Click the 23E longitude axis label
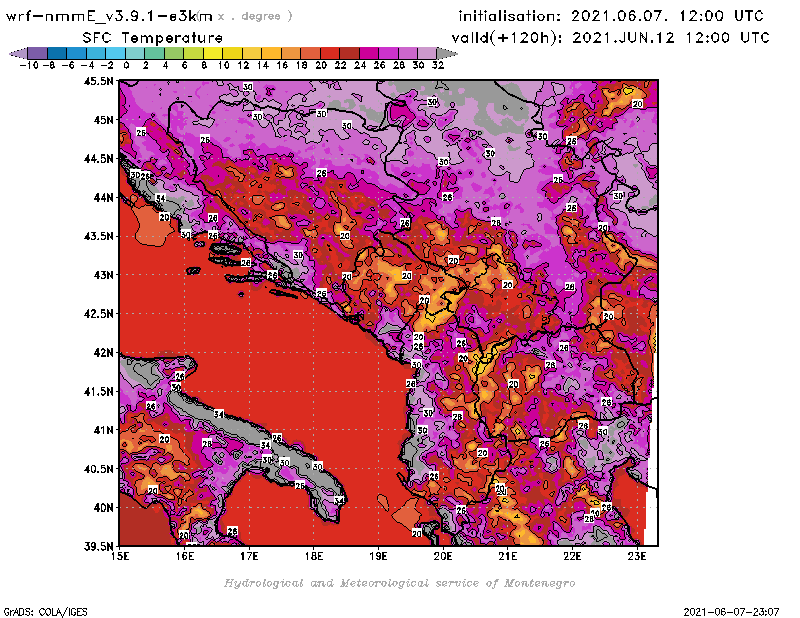This screenshot has height=618, width=800. pyautogui.click(x=636, y=556)
